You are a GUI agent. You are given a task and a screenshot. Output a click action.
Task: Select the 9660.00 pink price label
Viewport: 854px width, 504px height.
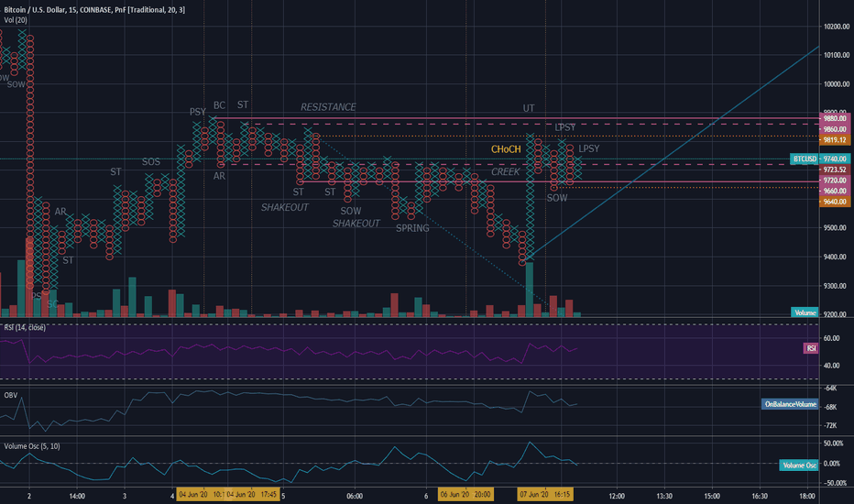(835, 191)
